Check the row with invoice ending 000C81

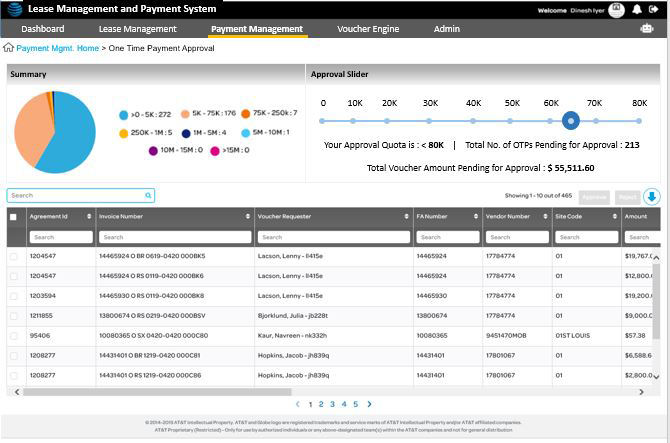(14, 356)
